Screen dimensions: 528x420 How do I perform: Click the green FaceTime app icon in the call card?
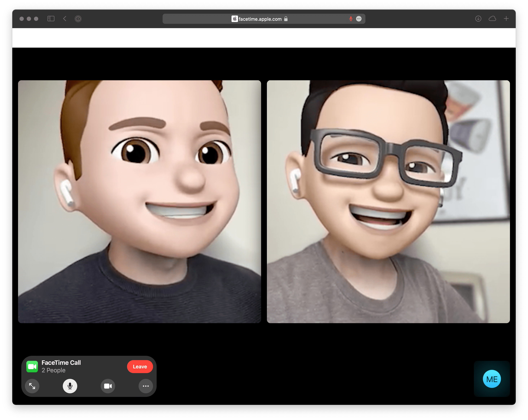click(32, 366)
